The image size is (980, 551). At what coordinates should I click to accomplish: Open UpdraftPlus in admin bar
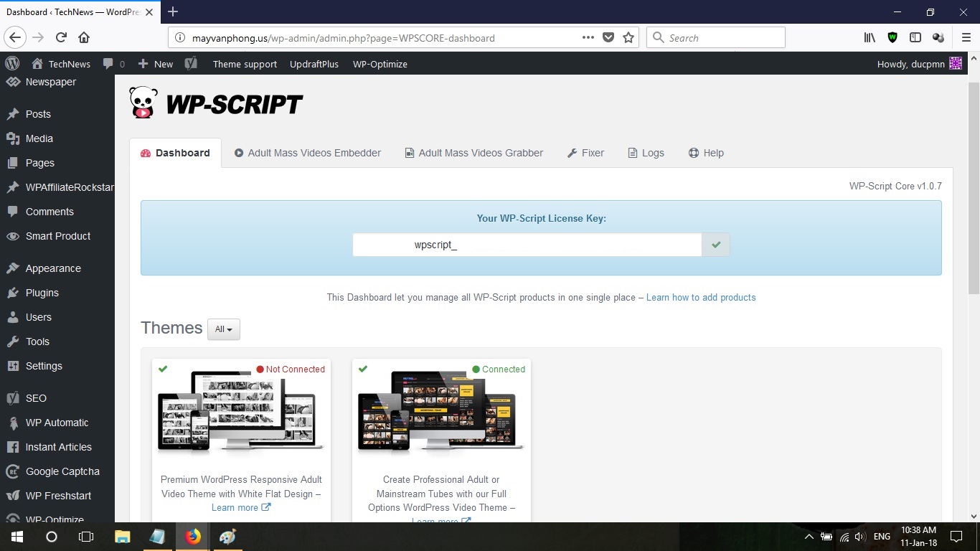[314, 64]
